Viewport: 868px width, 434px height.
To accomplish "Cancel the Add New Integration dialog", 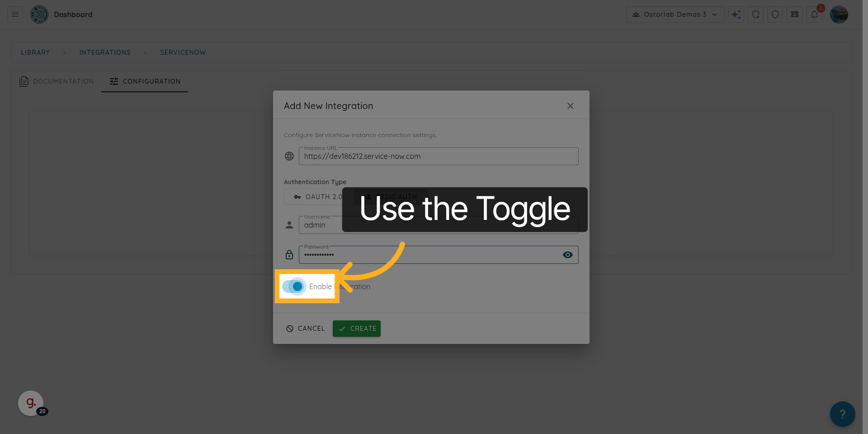I will (x=305, y=328).
